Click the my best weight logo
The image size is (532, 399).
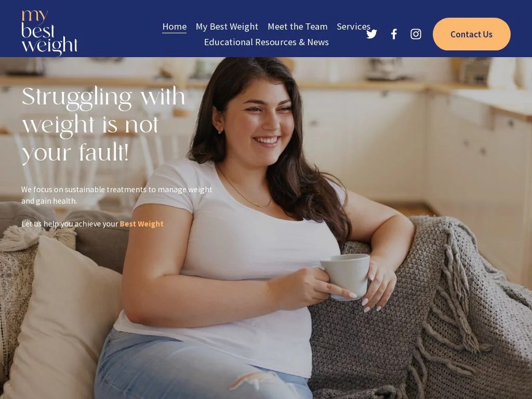49,33
